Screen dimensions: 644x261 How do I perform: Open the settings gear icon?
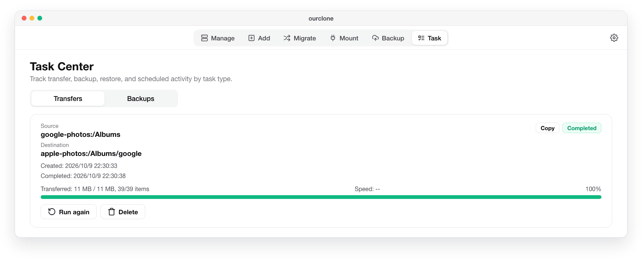tap(614, 38)
